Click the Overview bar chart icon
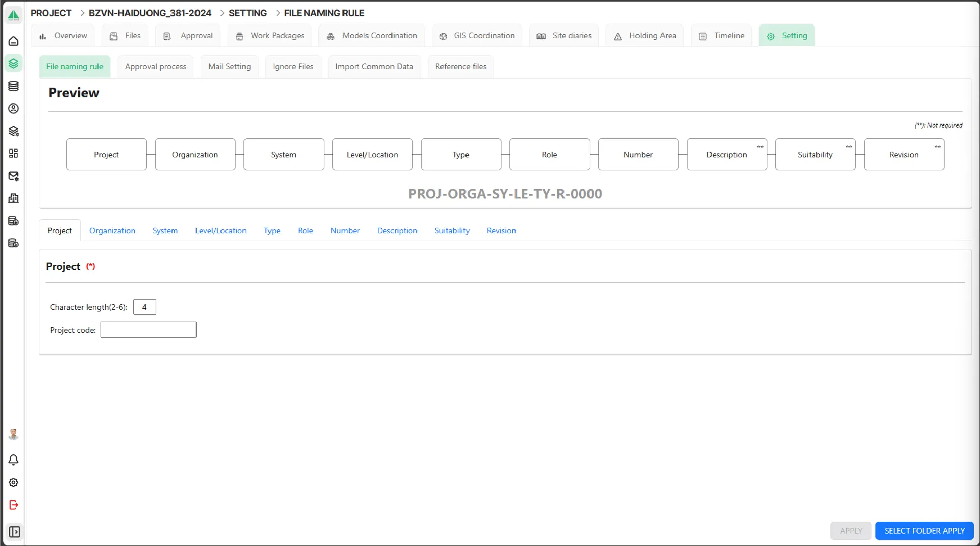This screenshot has height=546, width=980. pyautogui.click(x=43, y=36)
